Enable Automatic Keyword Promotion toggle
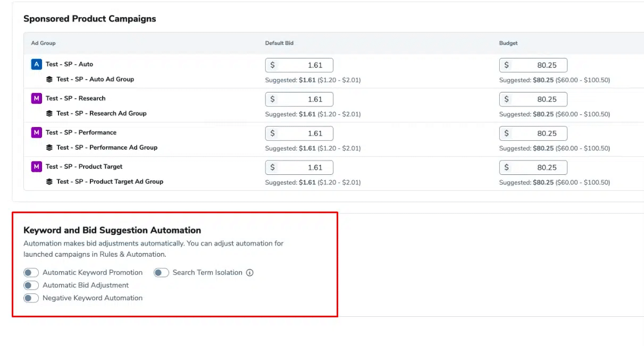 pos(31,273)
